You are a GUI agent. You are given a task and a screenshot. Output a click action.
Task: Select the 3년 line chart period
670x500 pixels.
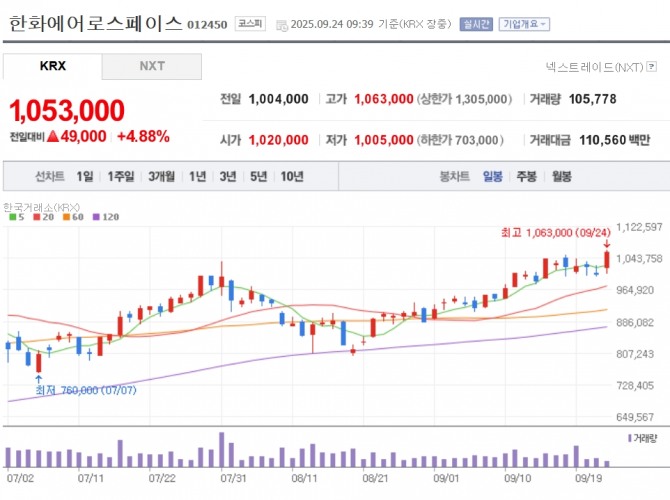click(228, 176)
